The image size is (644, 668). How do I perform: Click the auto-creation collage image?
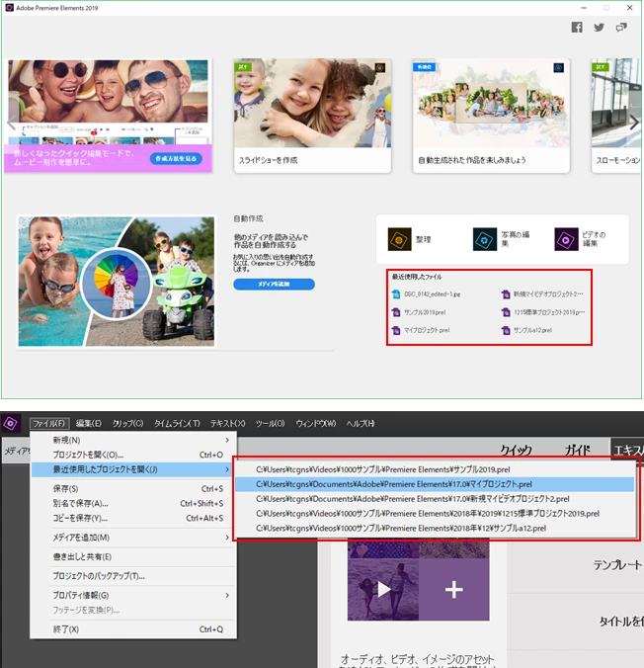point(117,282)
